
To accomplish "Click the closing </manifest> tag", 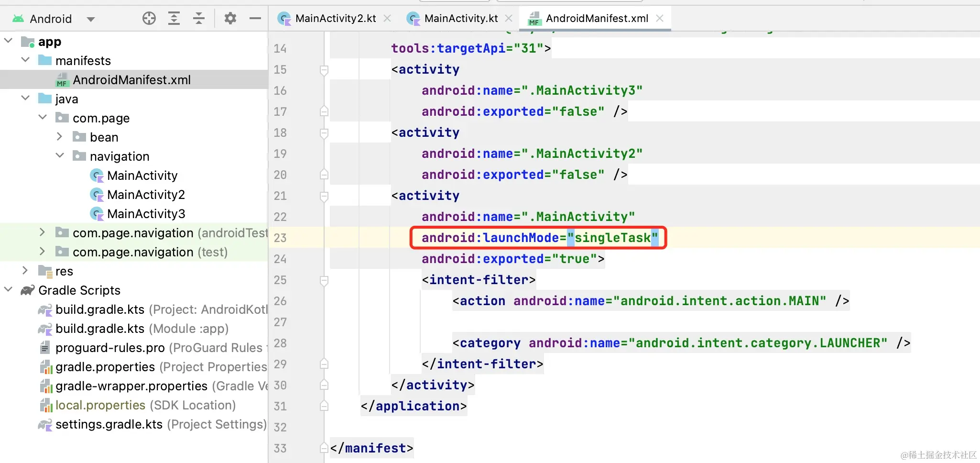I will [371, 448].
